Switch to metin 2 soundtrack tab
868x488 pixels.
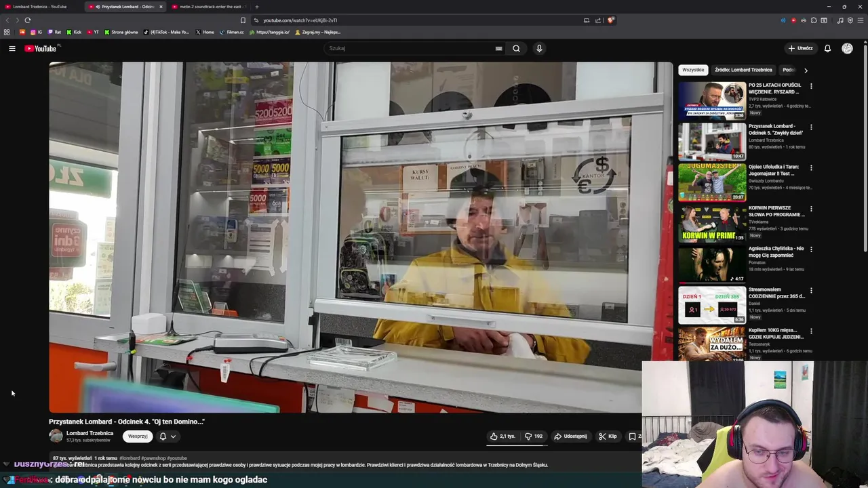tap(210, 7)
